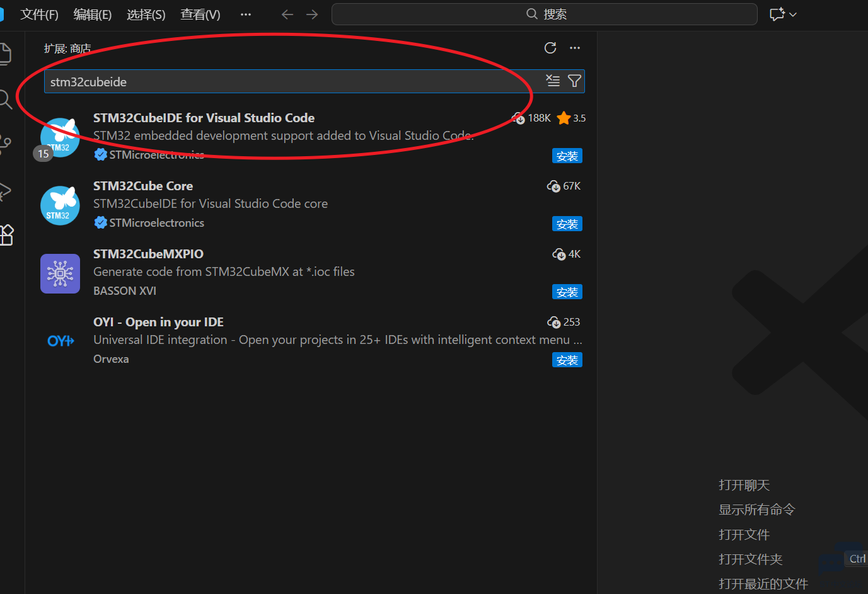Screen dimensions: 868x594
Task: Expand the chat dropdown chevron
Action: (x=793, y=14)
